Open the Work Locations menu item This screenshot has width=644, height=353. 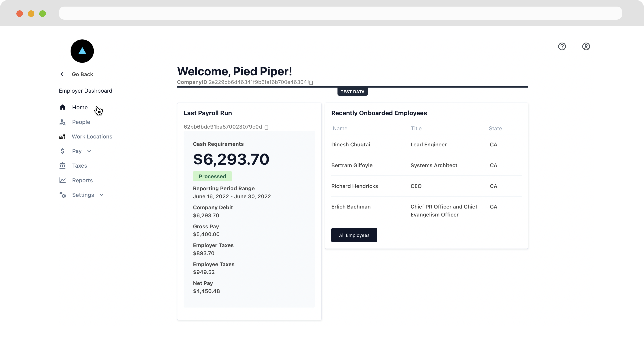[92, 137]
